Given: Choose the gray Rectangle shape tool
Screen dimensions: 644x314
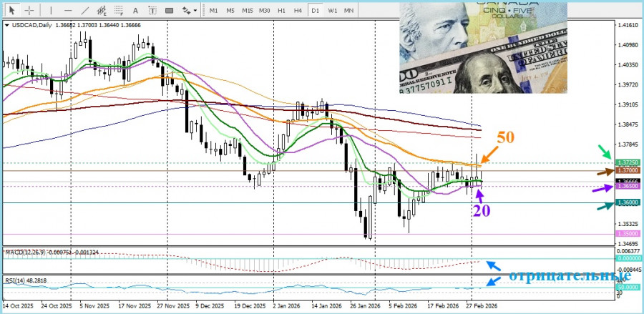Looking at the screenshot, I should tap(169, 10).
